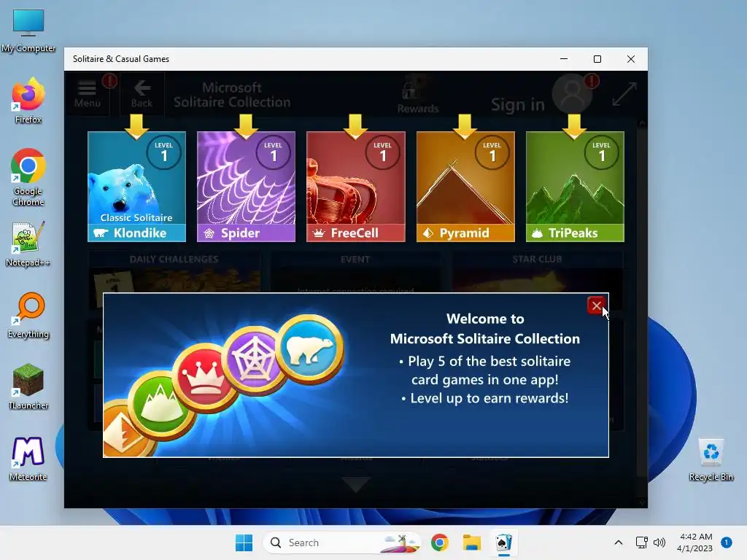747x560 pixels.
Task: Open the Spider solitaire game tile
Action: coord(247,187)
